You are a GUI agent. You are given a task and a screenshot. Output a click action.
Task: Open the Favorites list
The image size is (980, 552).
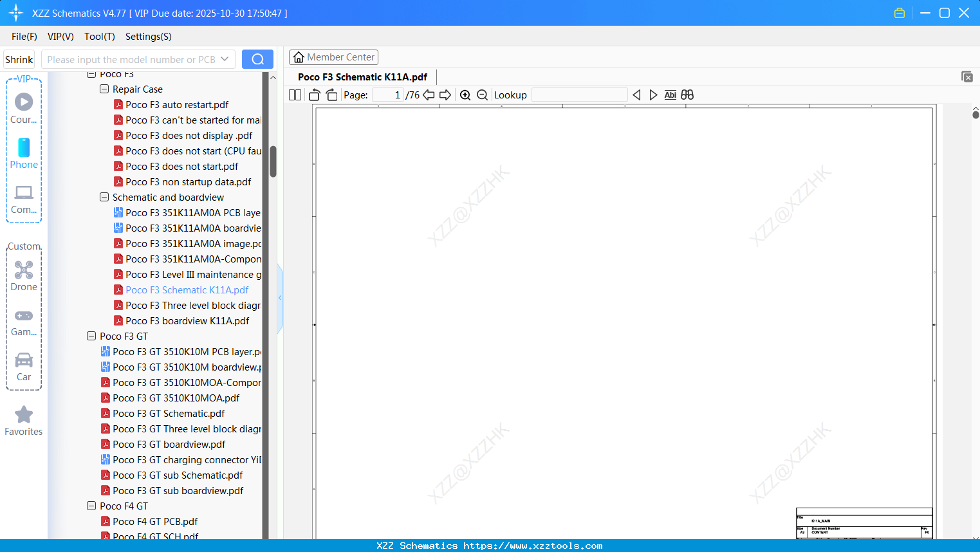24,421
